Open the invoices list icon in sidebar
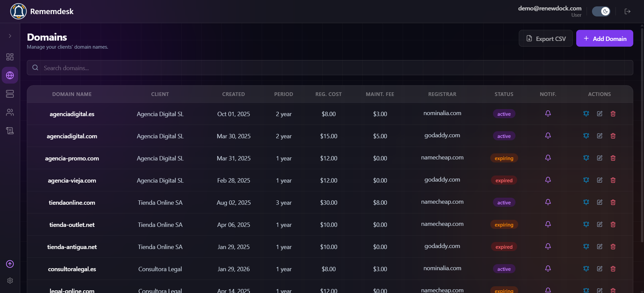 10,131
